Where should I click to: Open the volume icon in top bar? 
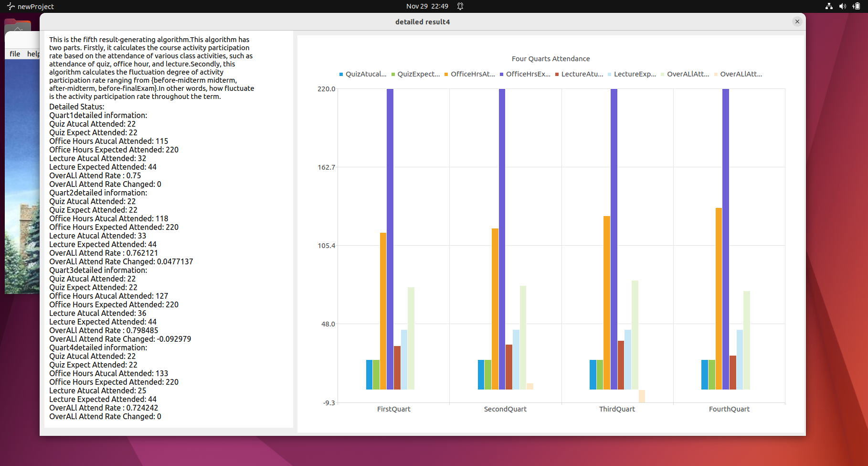[x=843, y=6]
